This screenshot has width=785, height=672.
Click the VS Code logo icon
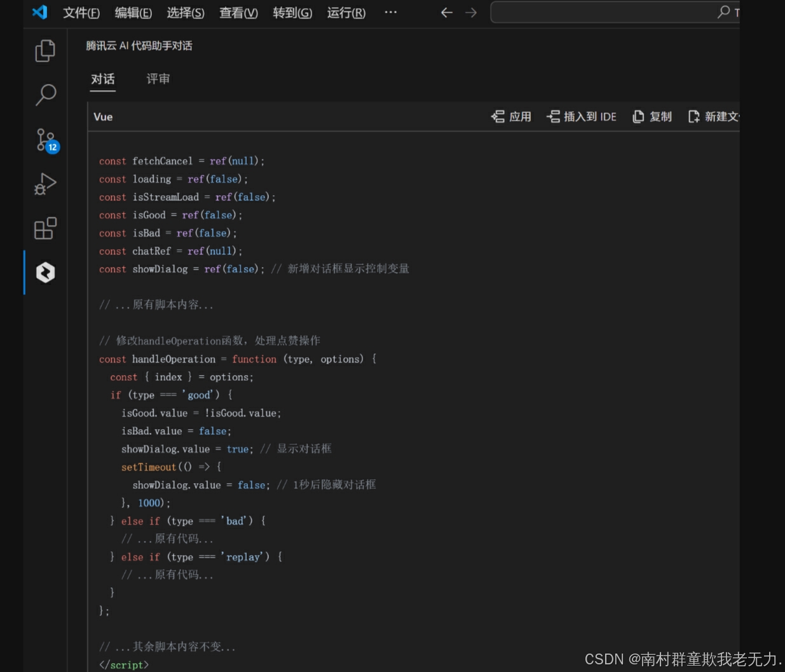click(x=39, y=12)
